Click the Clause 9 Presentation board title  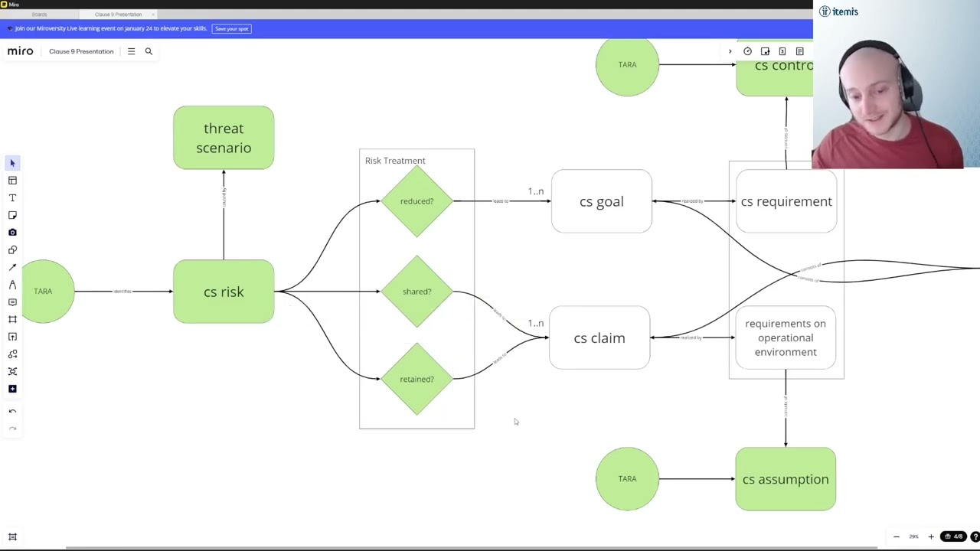(x=81, y=51)
